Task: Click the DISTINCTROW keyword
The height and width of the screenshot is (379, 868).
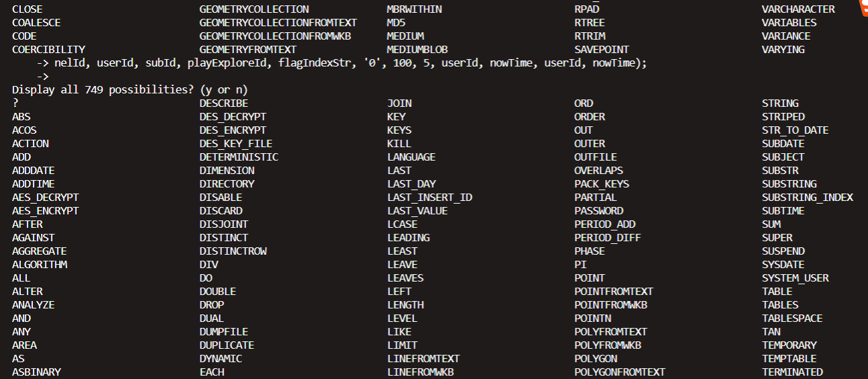Action: point(233,251)
